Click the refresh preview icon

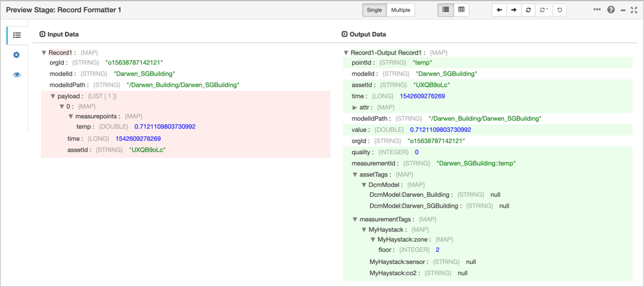coord(528,10)
